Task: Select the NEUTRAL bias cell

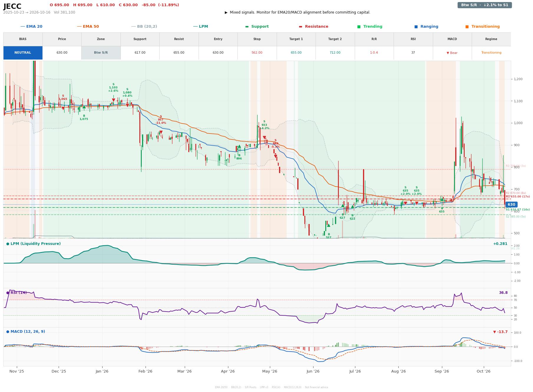Action: click(23, 53)
